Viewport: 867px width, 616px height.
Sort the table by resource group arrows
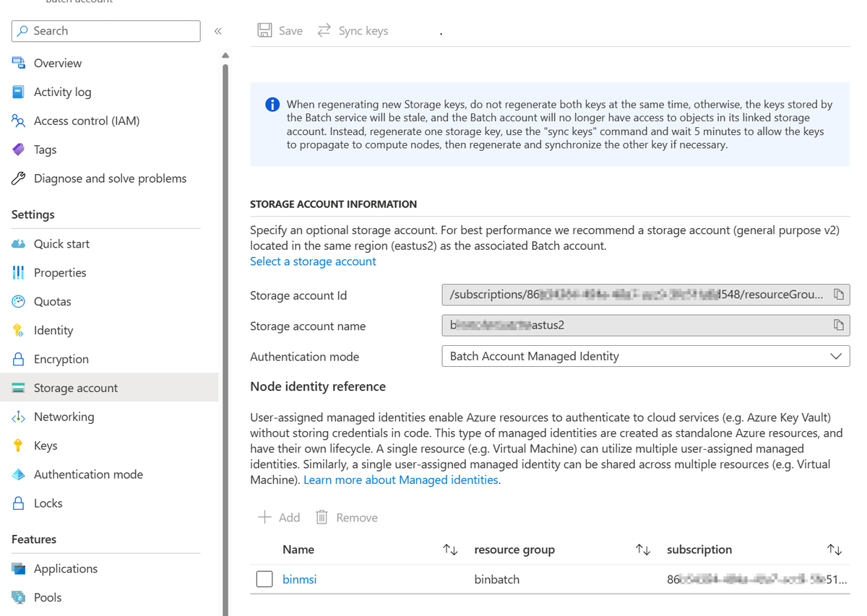tap(643, 550)
